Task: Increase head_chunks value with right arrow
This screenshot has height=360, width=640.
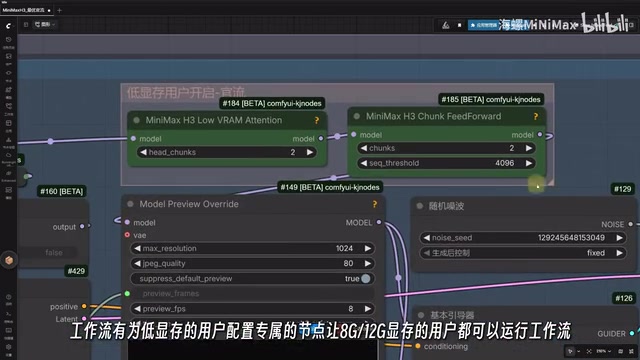Action: pyautogui.click(x=310, y=152)
